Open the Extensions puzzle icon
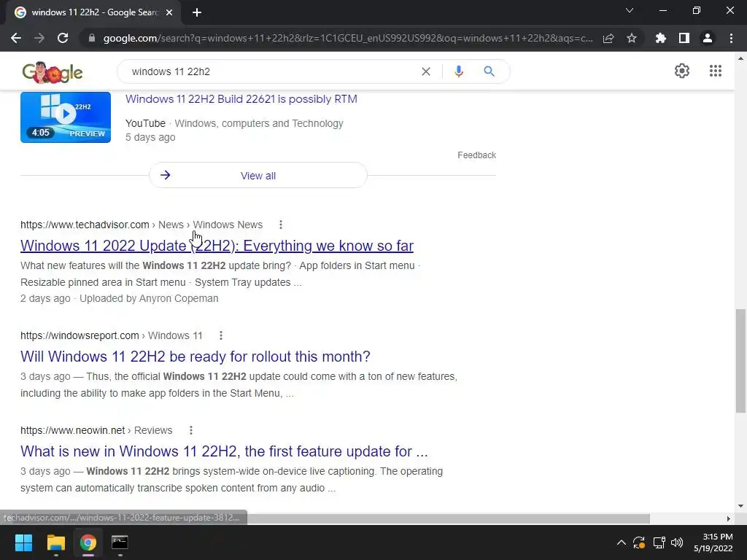 tap(661, 38)
